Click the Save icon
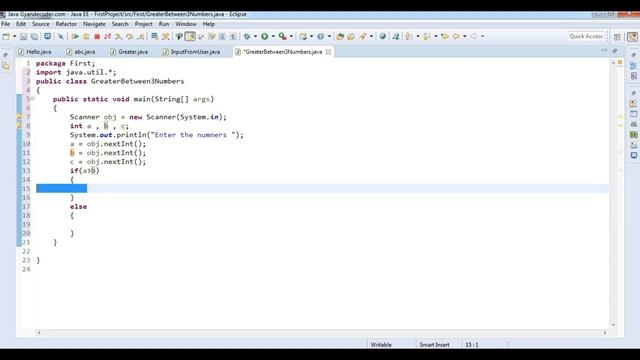 click(x=24, y=36)
